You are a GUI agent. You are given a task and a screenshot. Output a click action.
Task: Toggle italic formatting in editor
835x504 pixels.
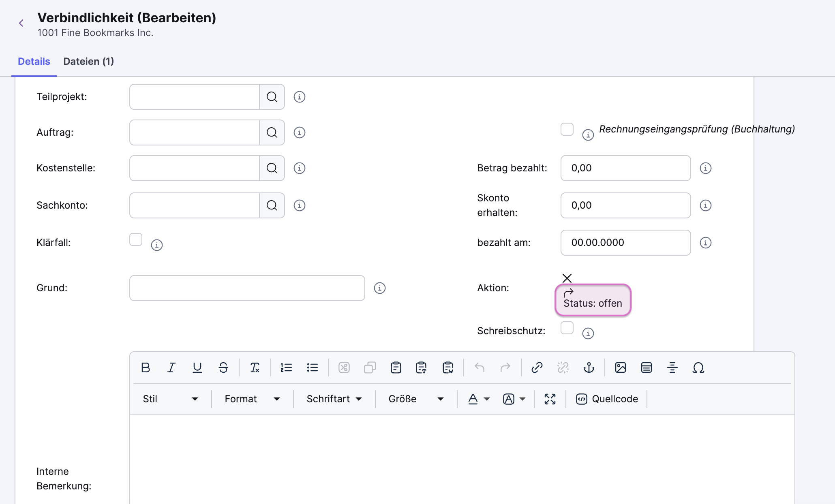point(171,367)
